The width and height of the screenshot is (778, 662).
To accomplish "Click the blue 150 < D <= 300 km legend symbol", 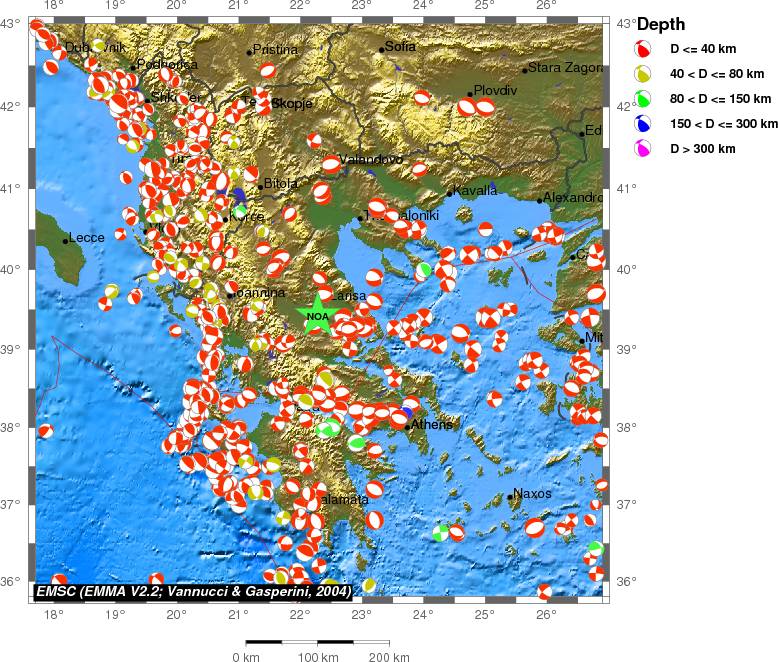I will point(645,123).
